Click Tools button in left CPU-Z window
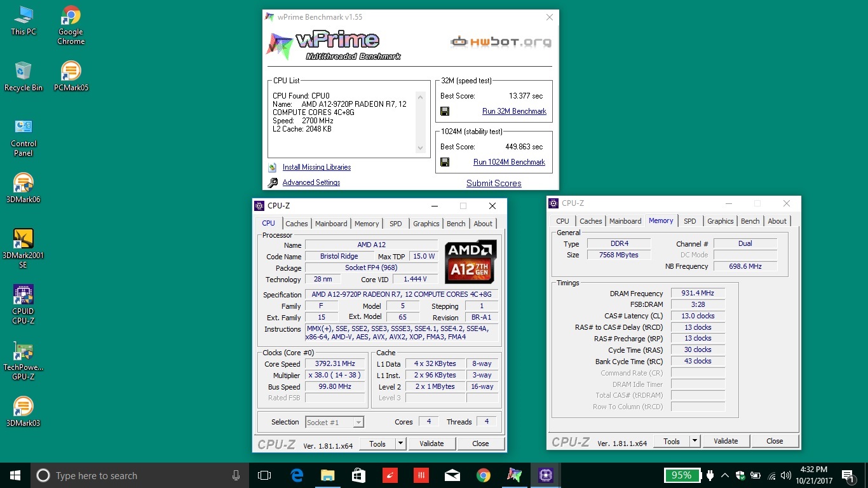 pos(377,444)
